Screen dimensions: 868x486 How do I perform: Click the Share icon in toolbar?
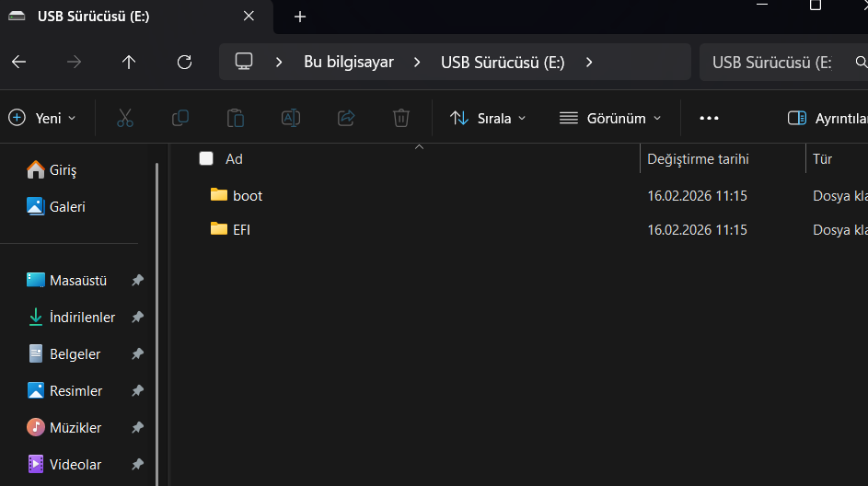(x=346, y=118)
